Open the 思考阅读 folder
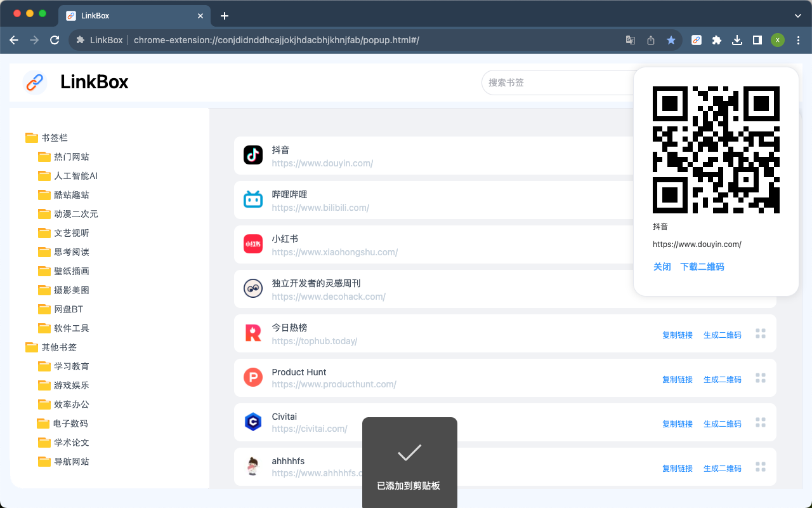The image size is (812, 508). (63, 251)
